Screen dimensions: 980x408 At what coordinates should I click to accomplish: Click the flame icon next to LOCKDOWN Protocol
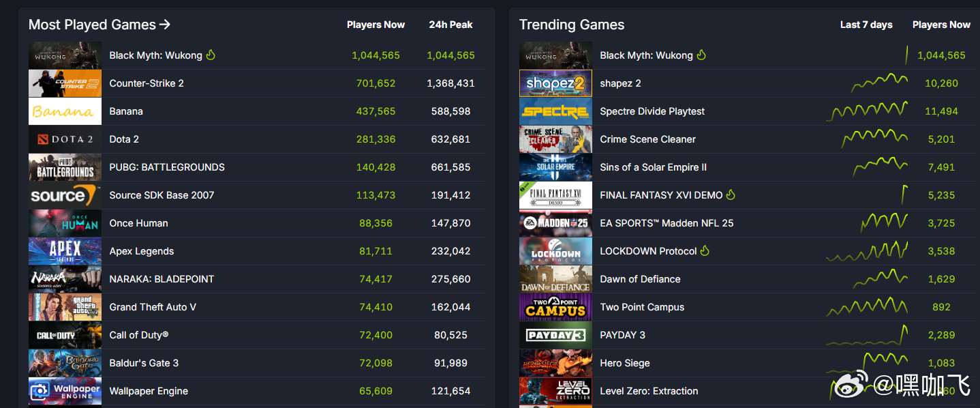(705, 250)
